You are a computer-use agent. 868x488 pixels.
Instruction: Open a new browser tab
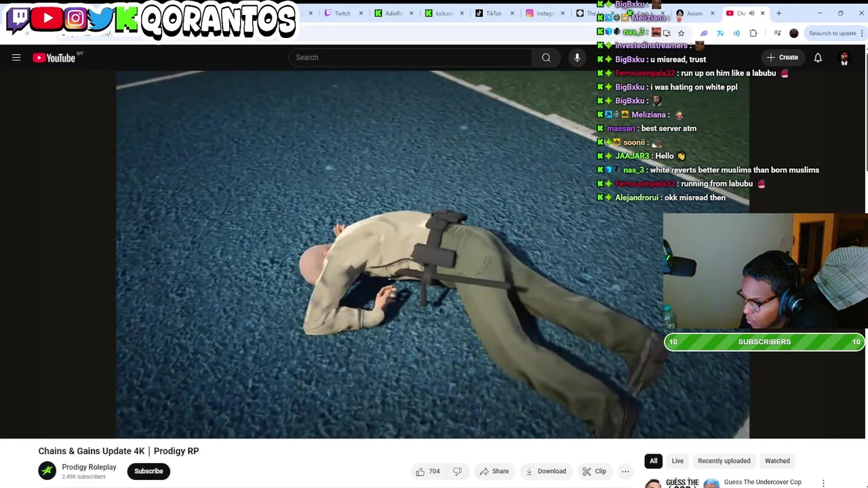click(x=778, y=14)
